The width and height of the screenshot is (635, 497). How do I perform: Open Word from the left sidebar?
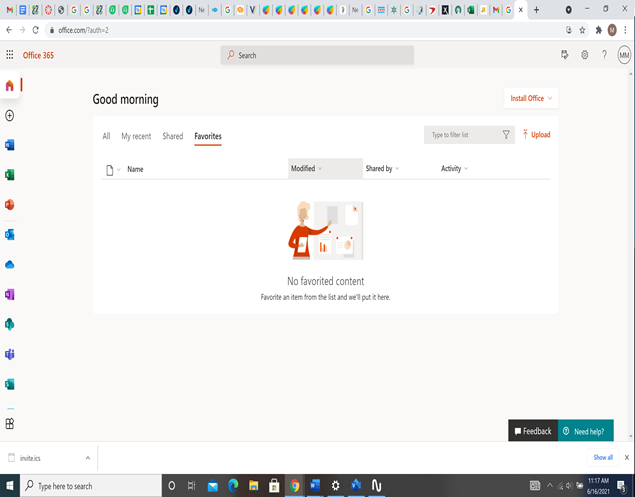10,145
